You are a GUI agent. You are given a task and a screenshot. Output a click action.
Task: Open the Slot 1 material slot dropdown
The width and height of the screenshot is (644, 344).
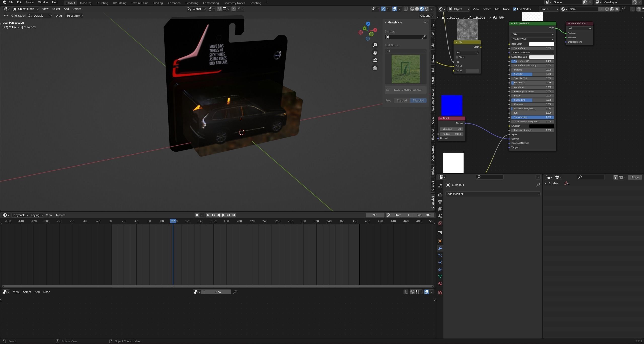[549, 9]
